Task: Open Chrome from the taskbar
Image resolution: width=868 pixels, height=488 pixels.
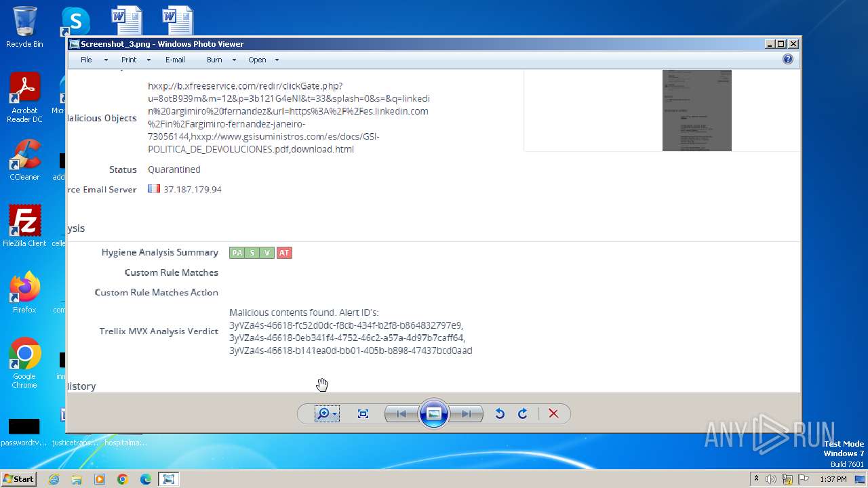Action: (123, 479)
